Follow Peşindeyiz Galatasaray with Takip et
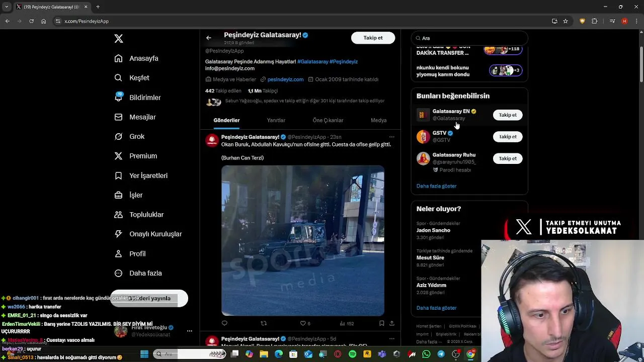Viewport: 644px width, 362px height. click(373, 38)
